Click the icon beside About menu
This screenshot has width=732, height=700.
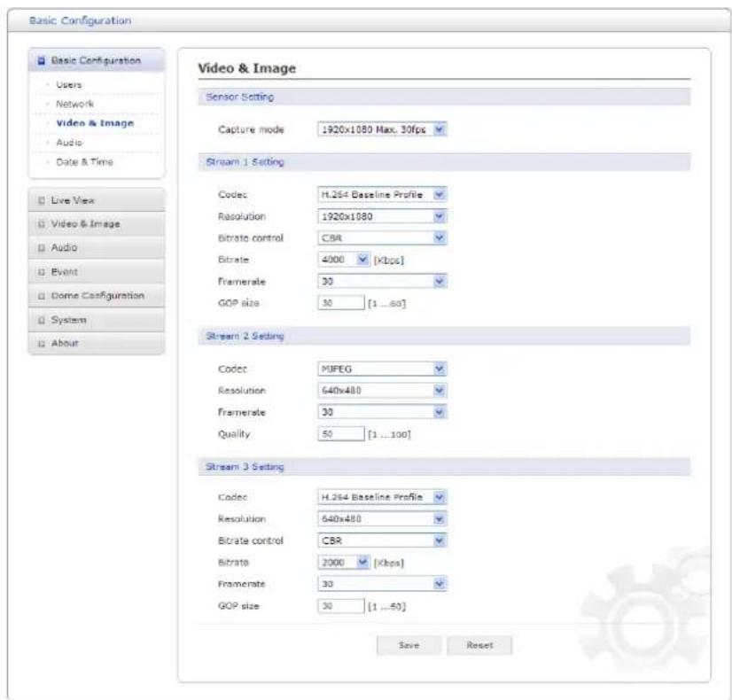click(x=42, y=344)
